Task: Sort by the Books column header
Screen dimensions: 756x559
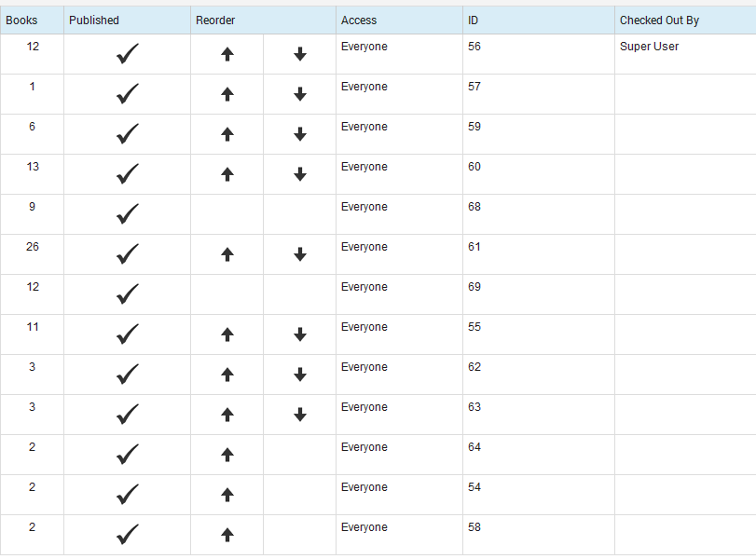Action: tap(21, 20)
